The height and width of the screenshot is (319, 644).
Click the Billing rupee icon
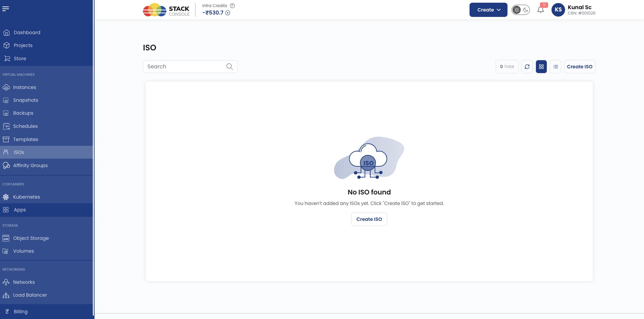[7, 312]
